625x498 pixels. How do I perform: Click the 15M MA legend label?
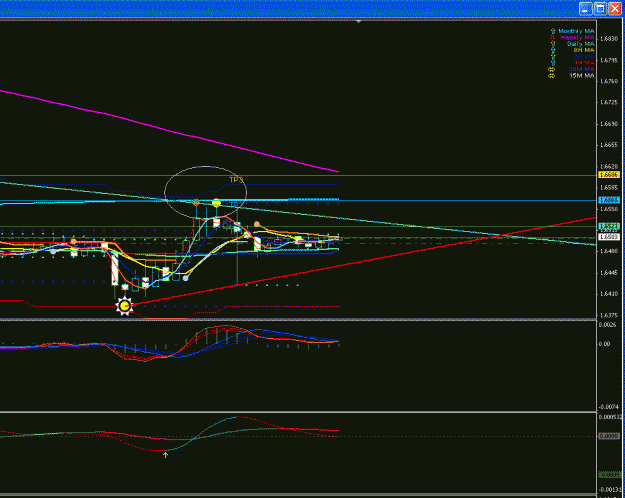(582, 75)
